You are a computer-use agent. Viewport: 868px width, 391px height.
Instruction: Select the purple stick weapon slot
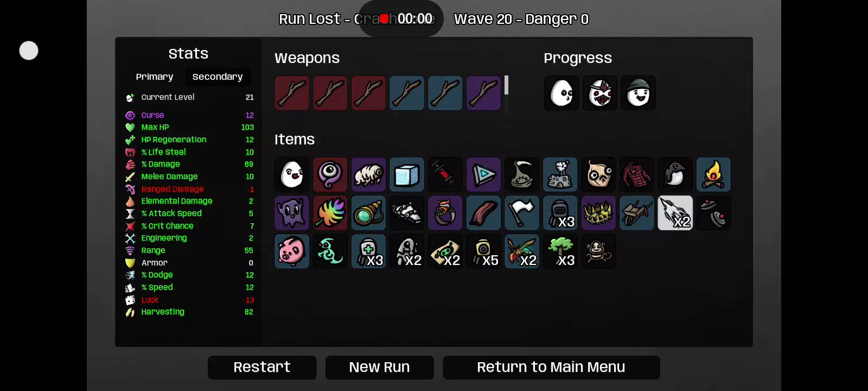coord(483,93)
